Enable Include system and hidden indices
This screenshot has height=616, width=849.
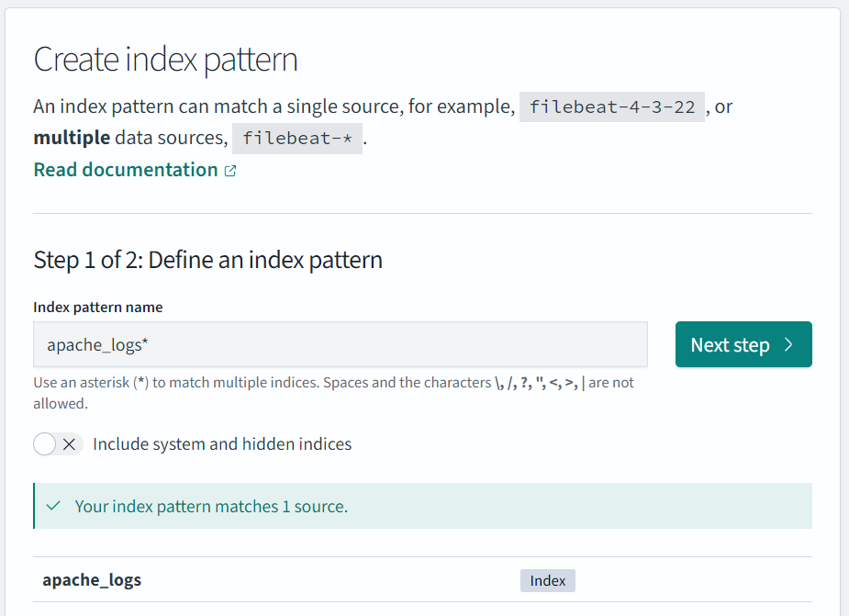click(x=58, y=443)
